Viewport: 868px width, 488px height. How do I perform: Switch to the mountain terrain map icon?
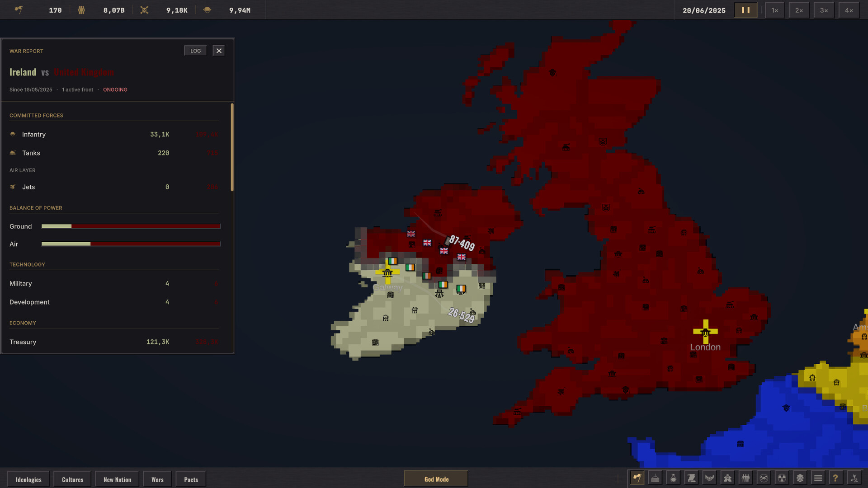(x=764, y=478)
